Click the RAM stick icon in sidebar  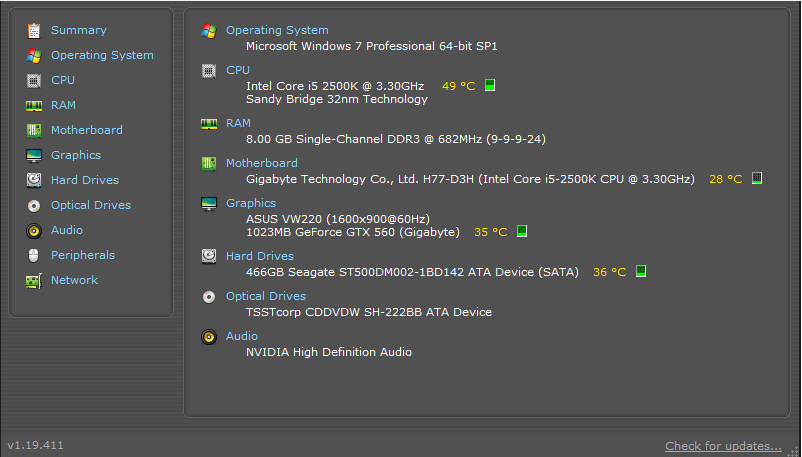pyautogui.click(x=34, y=106)
